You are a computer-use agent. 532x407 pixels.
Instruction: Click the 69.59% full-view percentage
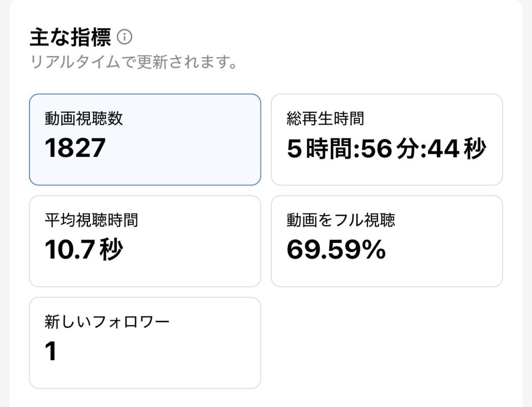pyautogui.click(x=336, y=250)
